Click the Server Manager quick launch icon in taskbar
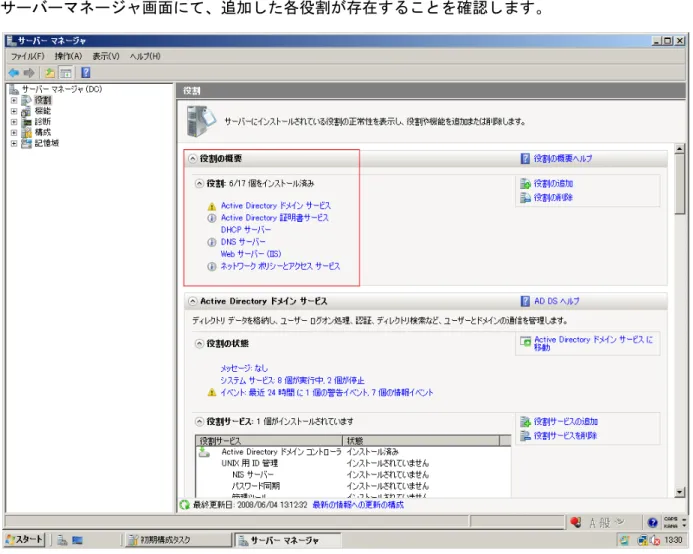The height and width of the screenshot is (554, 693). (x=62, y=540)
